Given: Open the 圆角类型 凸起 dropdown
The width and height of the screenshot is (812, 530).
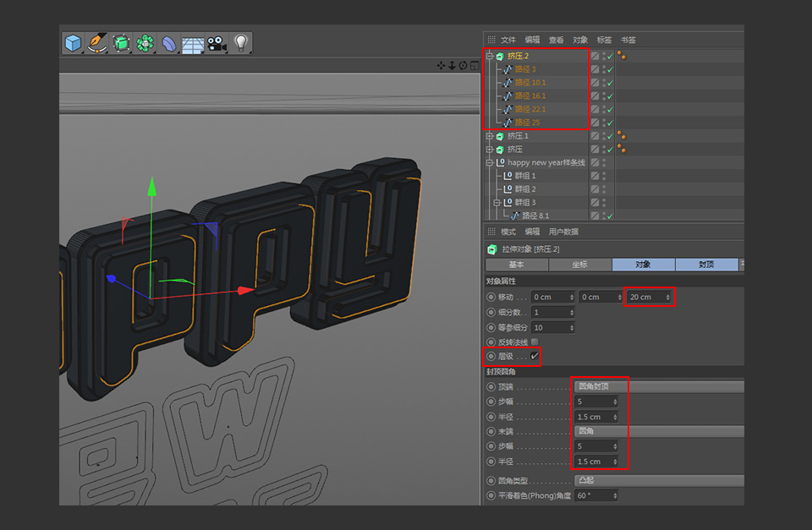Looking at the screenshot, I should [659, 480].
